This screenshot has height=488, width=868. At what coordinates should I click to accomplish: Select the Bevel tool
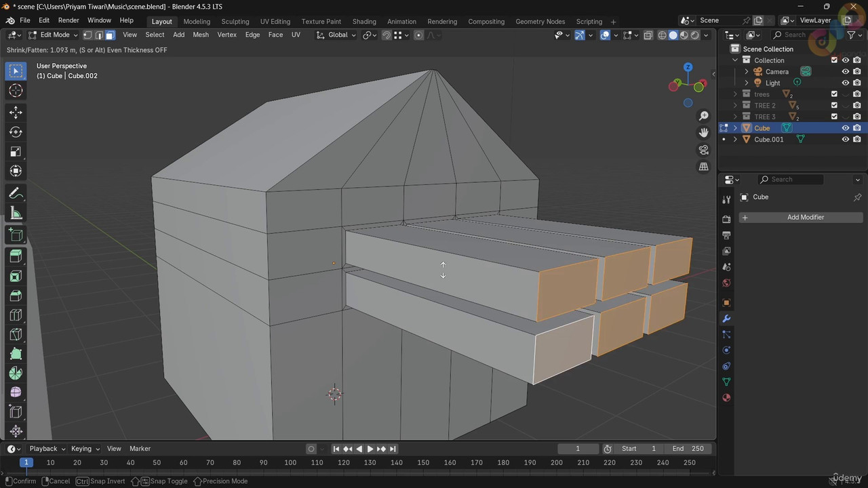click(x=16, y=296)
